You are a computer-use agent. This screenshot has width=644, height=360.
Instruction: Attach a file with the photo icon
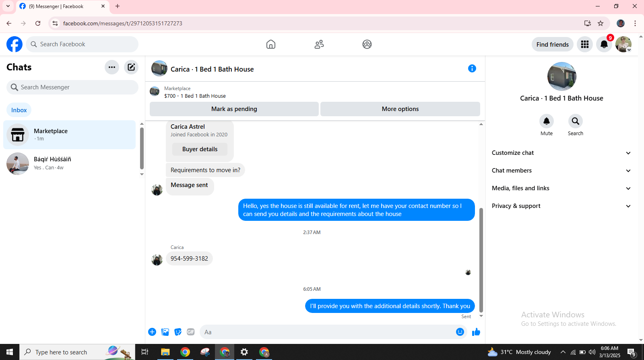[165, 332]
